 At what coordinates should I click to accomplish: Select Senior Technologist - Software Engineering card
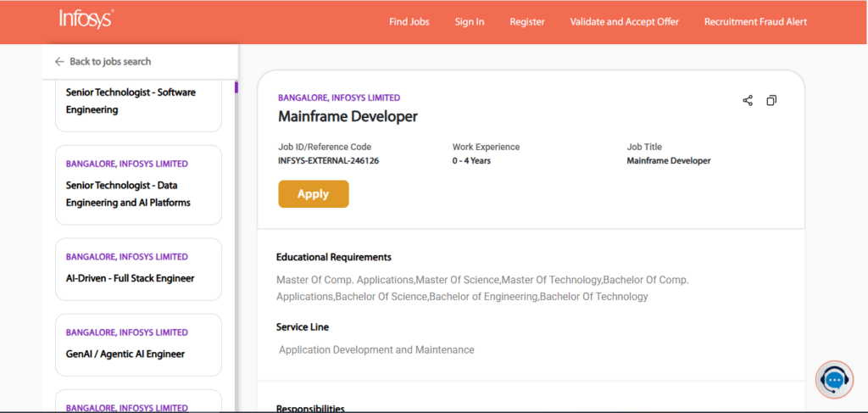[138, 106]
